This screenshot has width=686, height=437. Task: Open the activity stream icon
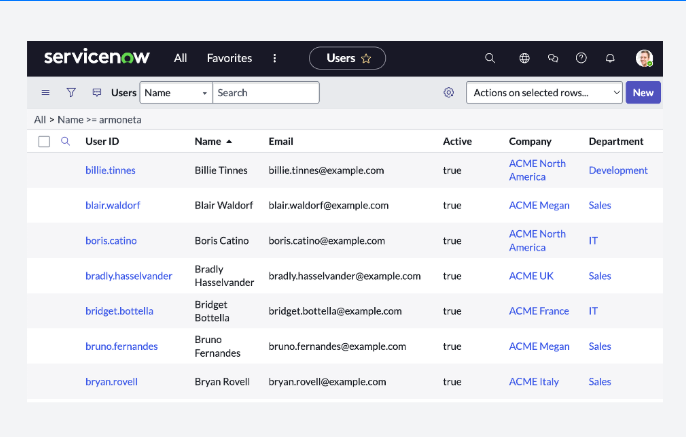97,92
